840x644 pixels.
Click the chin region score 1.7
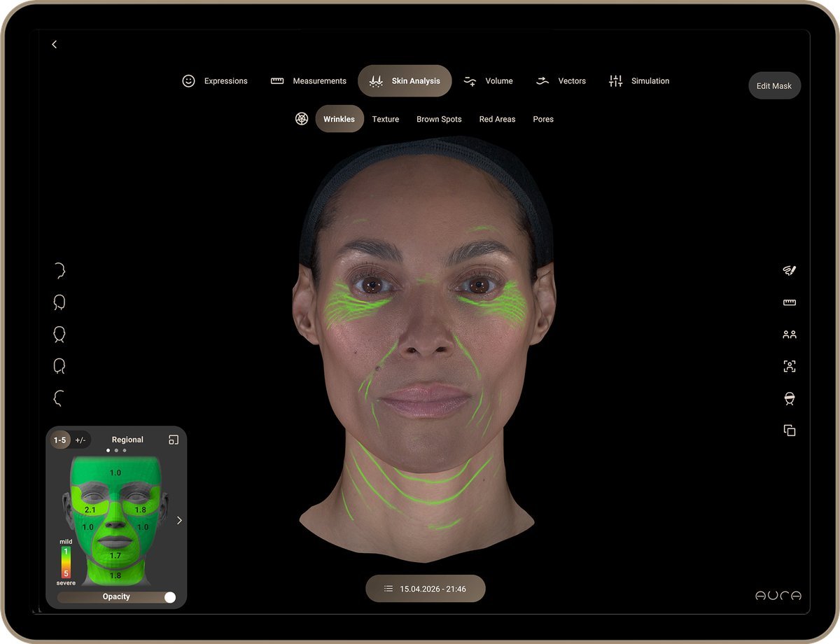point(115,556)
